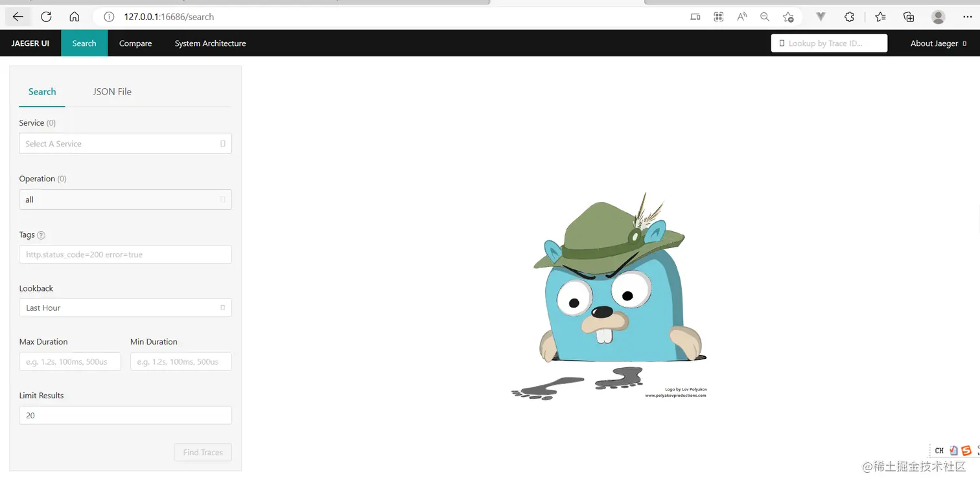The image size is (980, 487).
Task: Open the browser profile avatar
Action: (x=938, y=17)
